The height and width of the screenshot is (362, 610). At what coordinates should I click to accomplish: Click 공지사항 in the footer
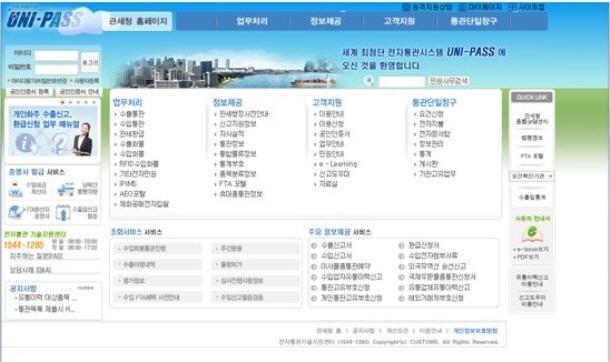click(363, 331)
